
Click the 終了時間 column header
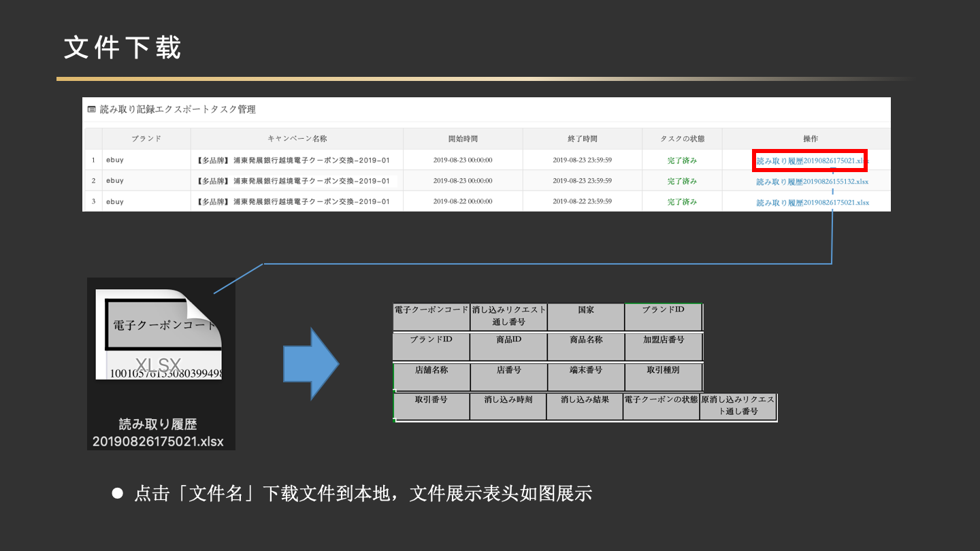[x=583, y=139]
